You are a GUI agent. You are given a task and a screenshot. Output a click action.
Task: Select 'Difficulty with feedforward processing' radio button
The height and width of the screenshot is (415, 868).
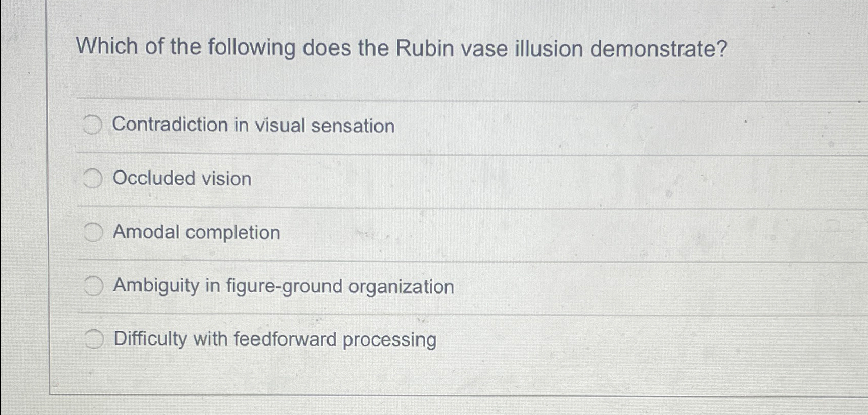(93, 338)
